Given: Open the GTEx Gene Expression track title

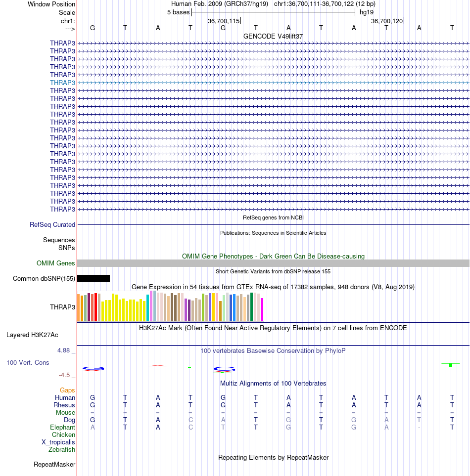Looking at the screenshot, I should (x=273, y=287).
